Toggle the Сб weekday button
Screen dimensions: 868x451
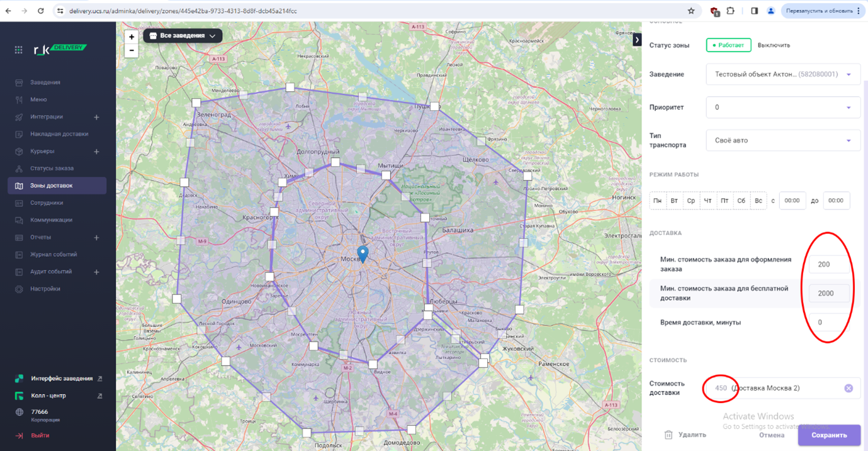[741, 201]
